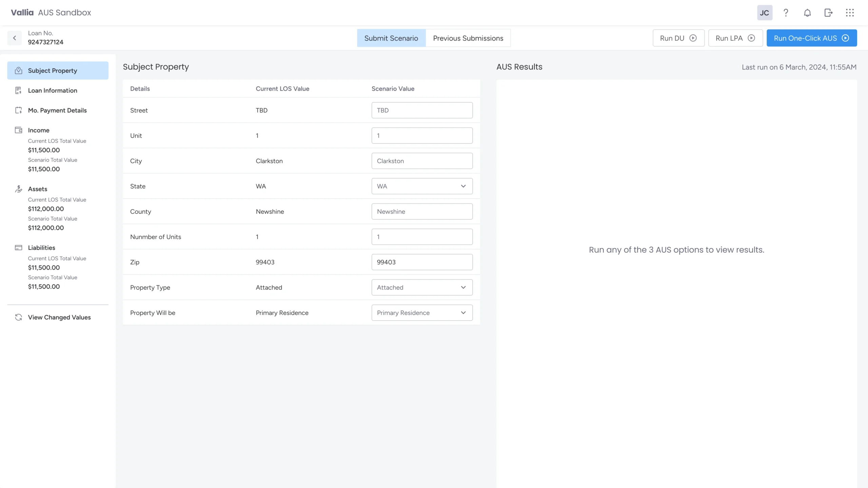Select the Submit Scenario tab
This screenshot has height=488, width=868.
391,38
